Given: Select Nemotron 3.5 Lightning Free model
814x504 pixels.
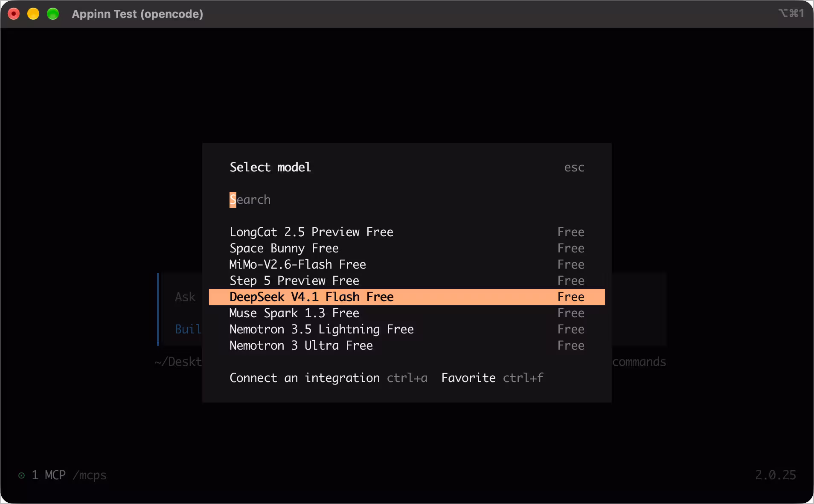Looking at the screenshot, I should 407,329.
